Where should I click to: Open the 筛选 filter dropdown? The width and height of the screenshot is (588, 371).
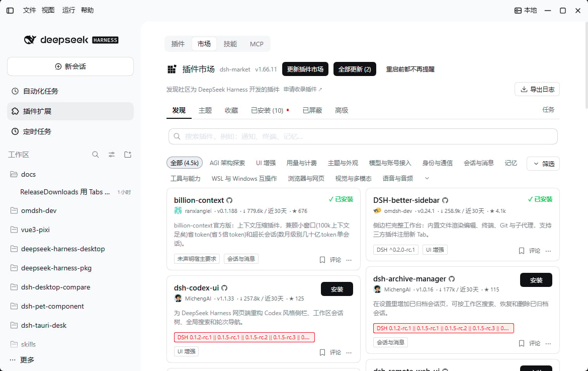click(x=543, y=164)
